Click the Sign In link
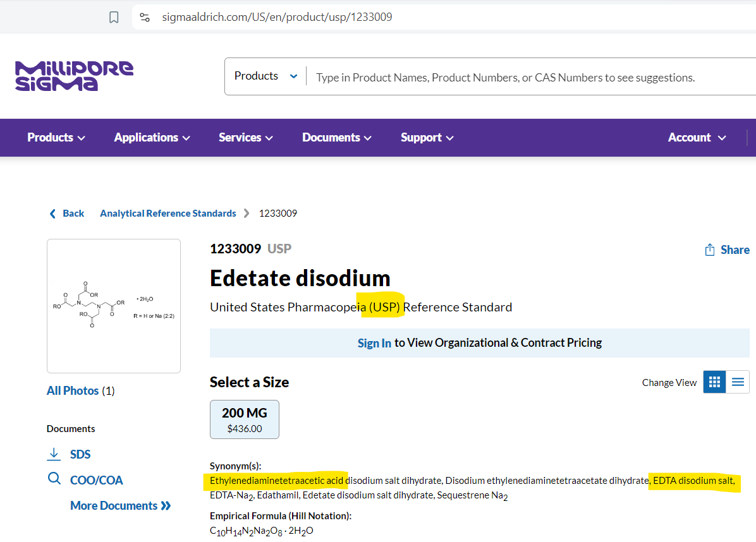 tap(374, 343)
